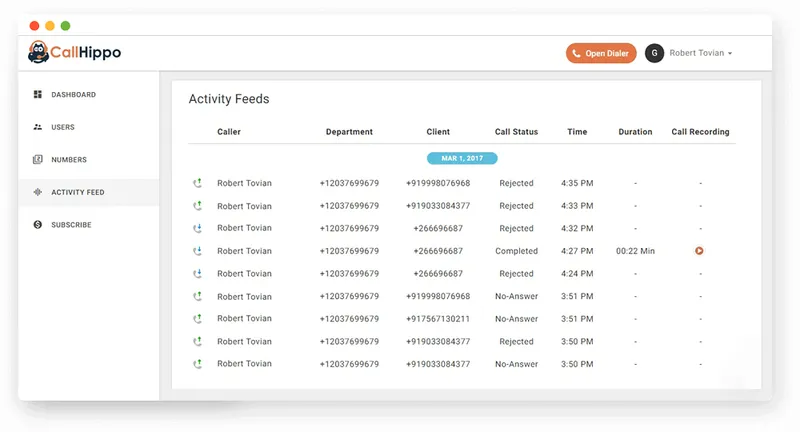Select the Activity Feed waveform icon
Viewport: 800px width, 432px height.
(38, 192)
